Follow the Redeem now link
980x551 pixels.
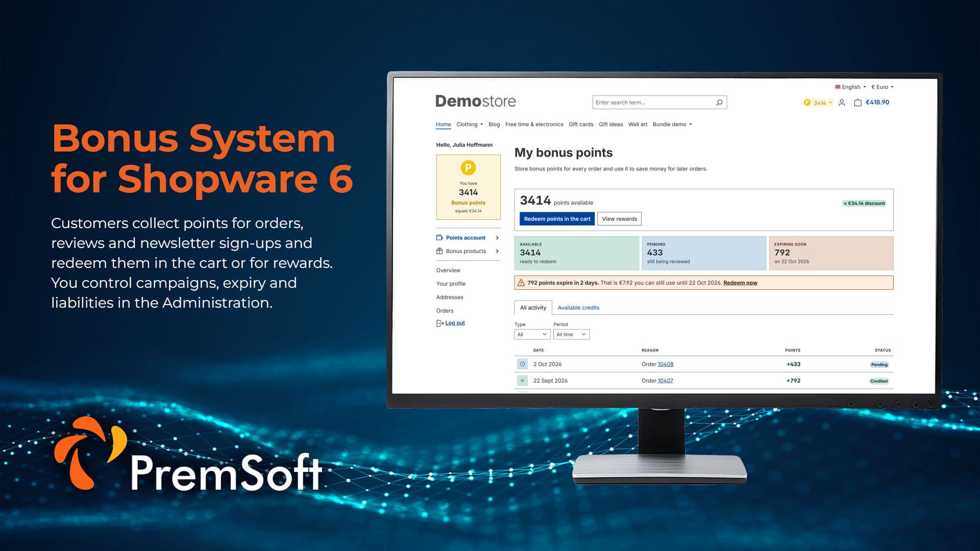tap(740, 283)
